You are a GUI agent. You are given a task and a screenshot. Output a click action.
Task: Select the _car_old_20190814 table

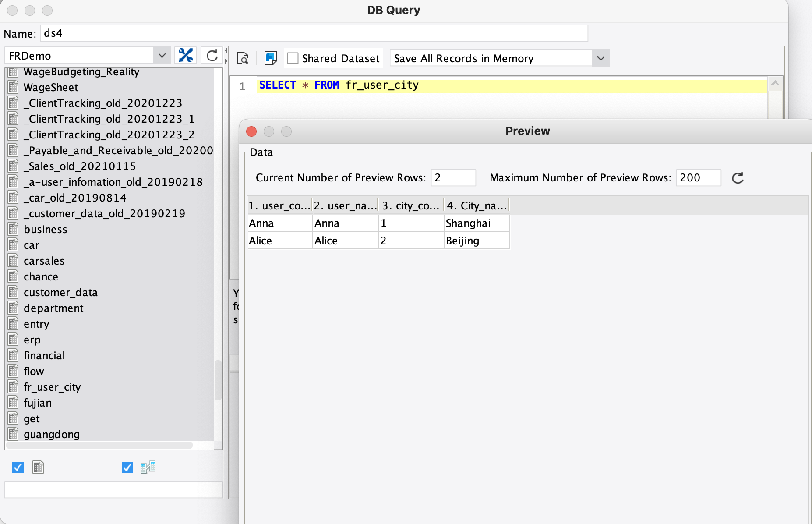tap(75, 198)
